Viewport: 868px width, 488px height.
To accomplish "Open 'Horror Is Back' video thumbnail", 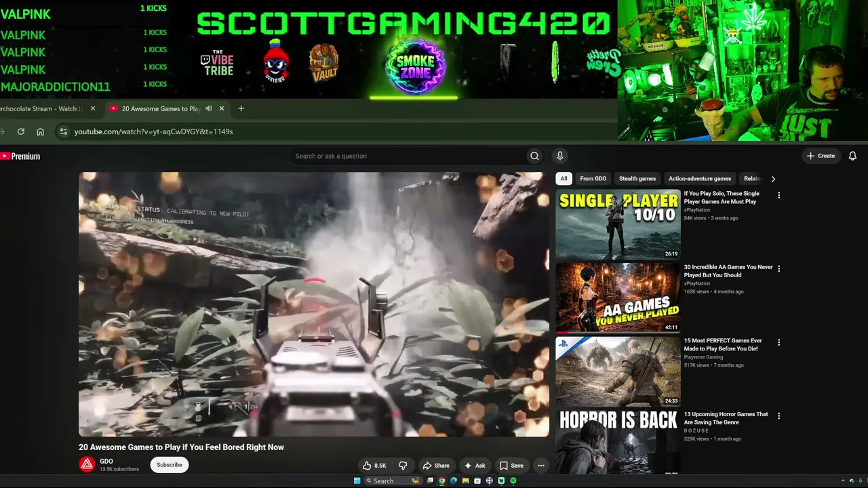I will click(618, 442).
